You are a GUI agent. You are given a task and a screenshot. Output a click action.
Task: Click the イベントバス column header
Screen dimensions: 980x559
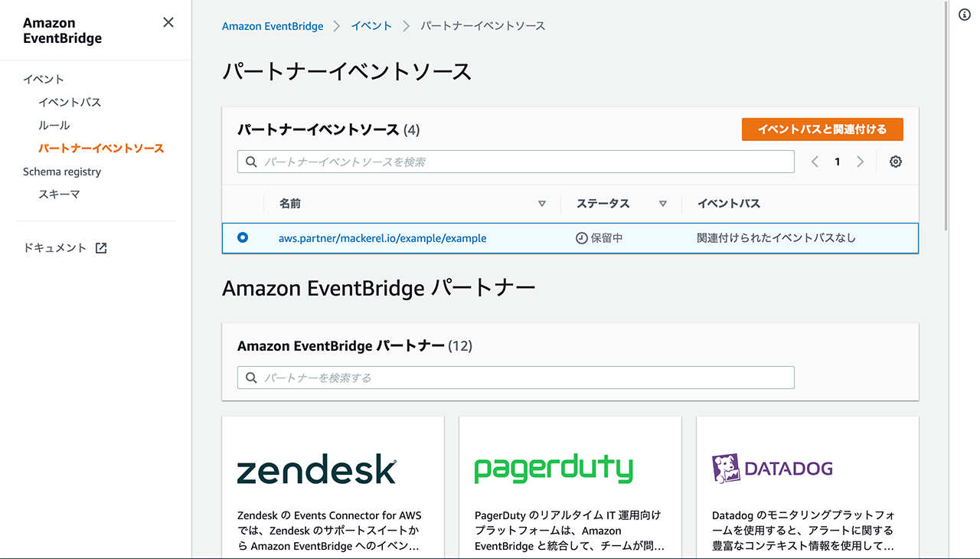[x=729, y=204]
